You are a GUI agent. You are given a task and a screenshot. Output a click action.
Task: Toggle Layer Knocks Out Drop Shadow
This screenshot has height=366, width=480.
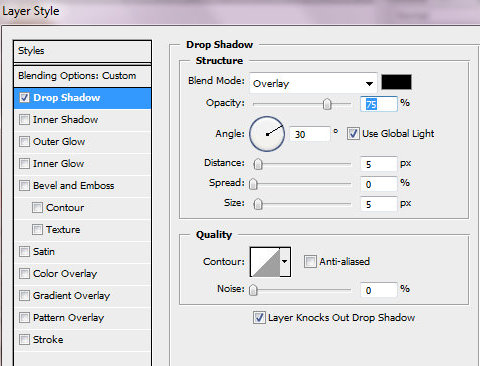click(259, 318)
